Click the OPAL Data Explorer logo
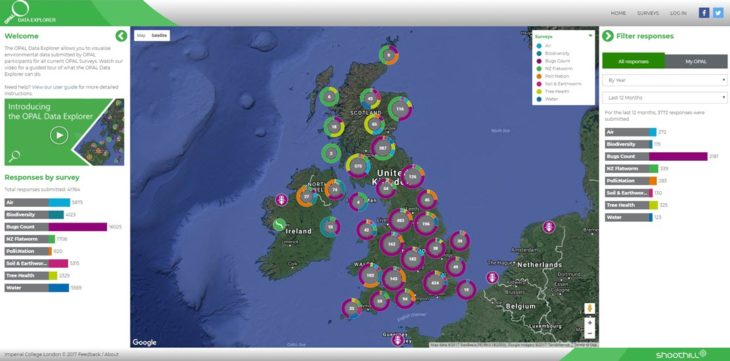 29,13
